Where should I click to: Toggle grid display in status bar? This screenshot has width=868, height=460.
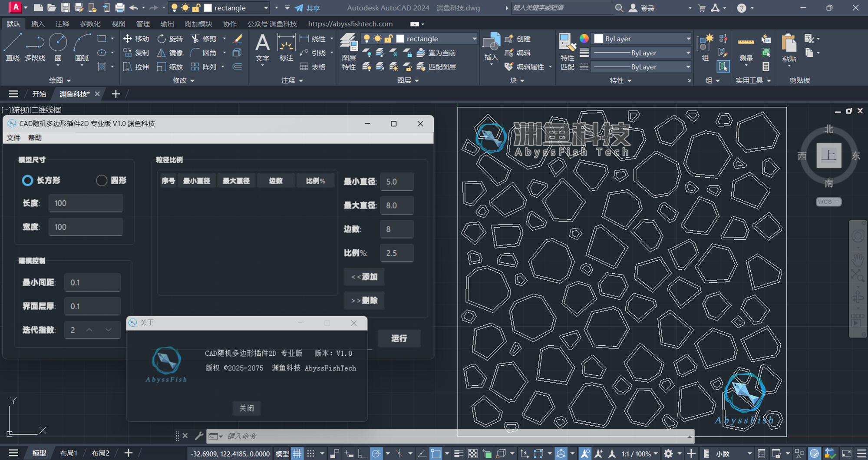297,453
